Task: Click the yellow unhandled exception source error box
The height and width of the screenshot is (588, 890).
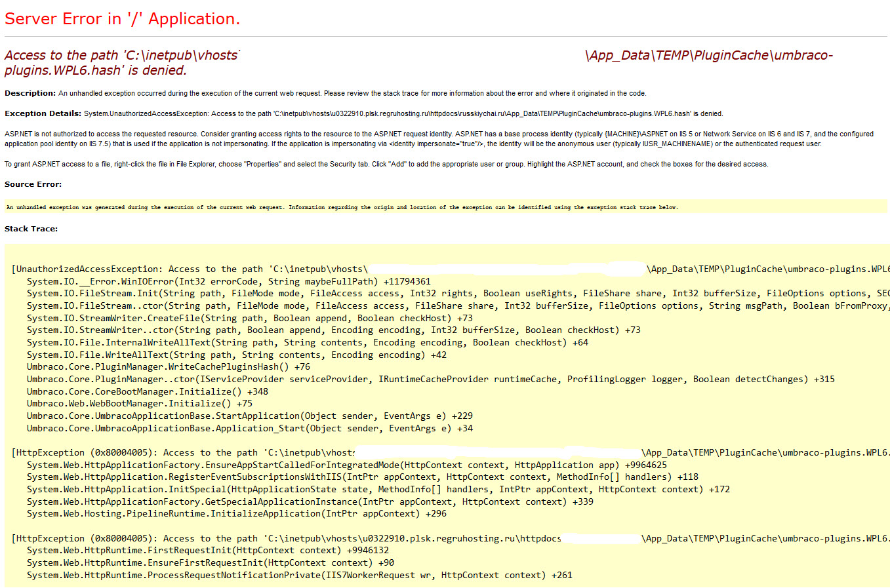Action: 341,207
